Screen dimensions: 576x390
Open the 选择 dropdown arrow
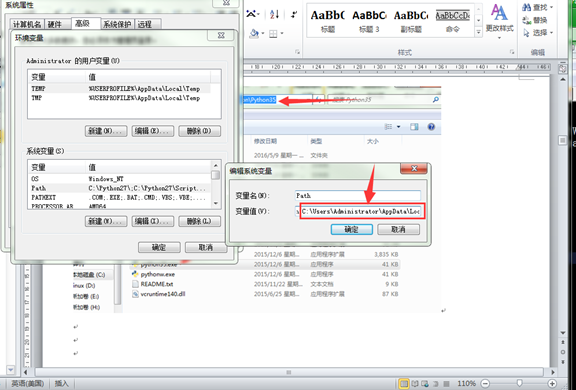click(551, 33)
